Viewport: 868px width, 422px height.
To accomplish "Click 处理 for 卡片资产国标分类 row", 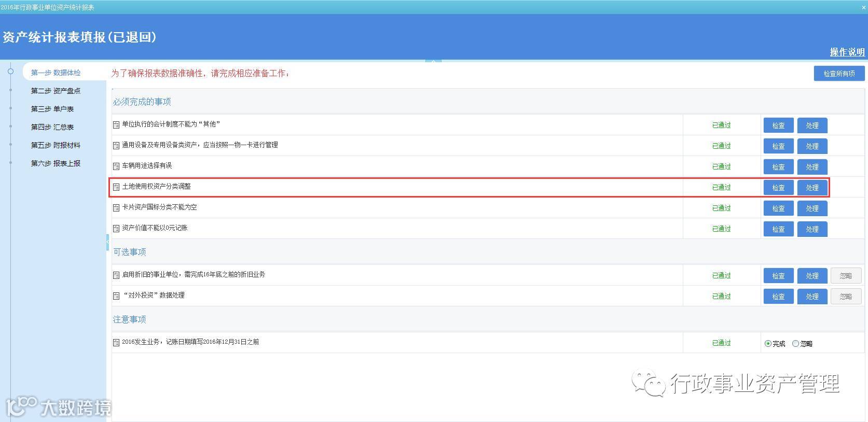I will (x=812, y=208).
